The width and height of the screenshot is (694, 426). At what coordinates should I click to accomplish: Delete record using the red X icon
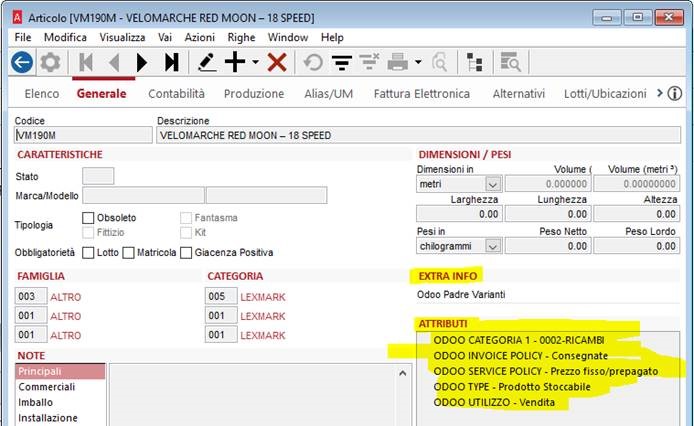tap(277, 62)
